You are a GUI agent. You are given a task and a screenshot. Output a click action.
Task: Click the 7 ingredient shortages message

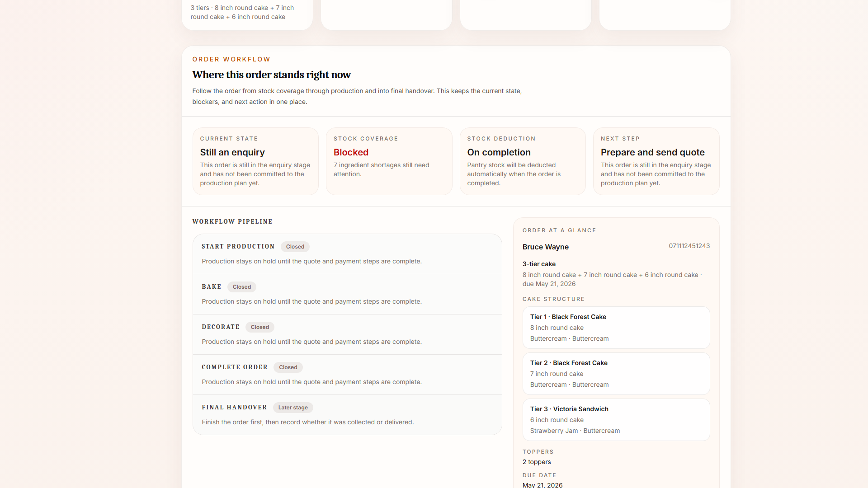click(x=381, y=169)
